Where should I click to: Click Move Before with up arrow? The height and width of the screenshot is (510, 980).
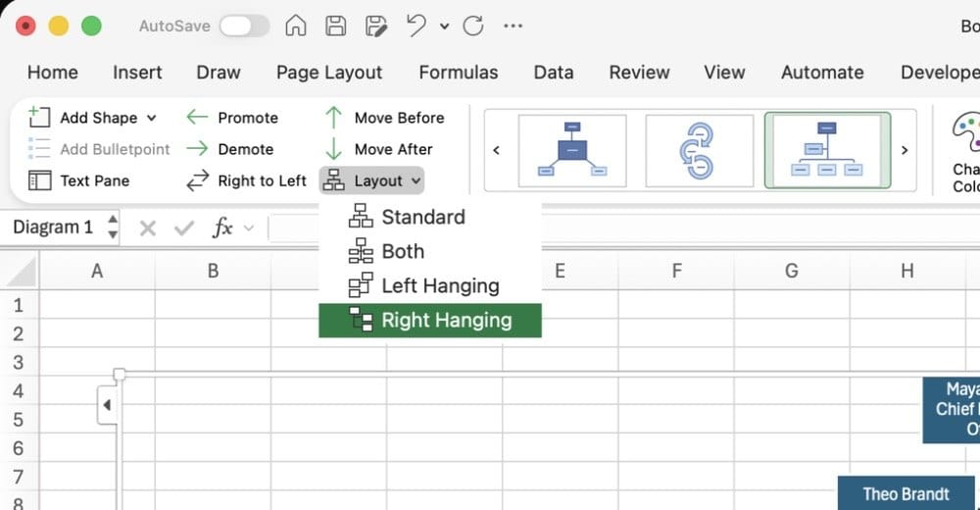tap(384, 118)
